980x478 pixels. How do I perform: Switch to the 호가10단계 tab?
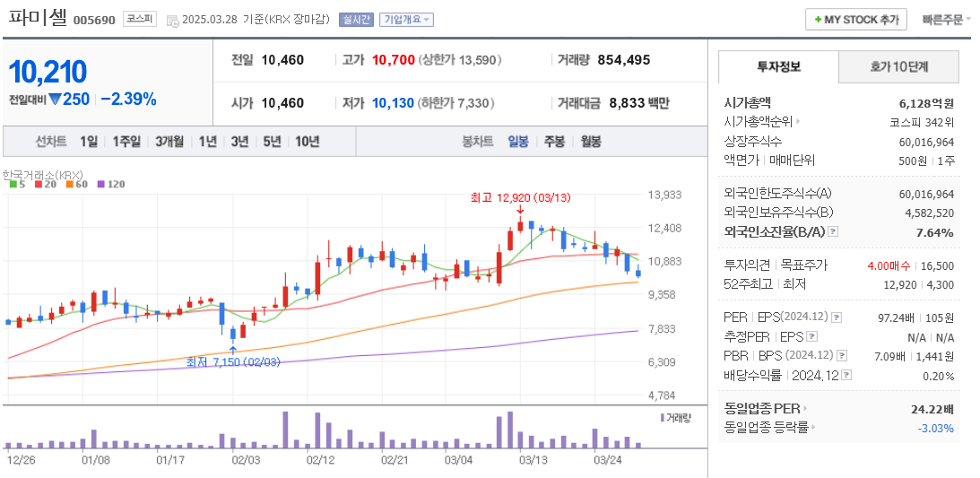[x=898, y=67]
